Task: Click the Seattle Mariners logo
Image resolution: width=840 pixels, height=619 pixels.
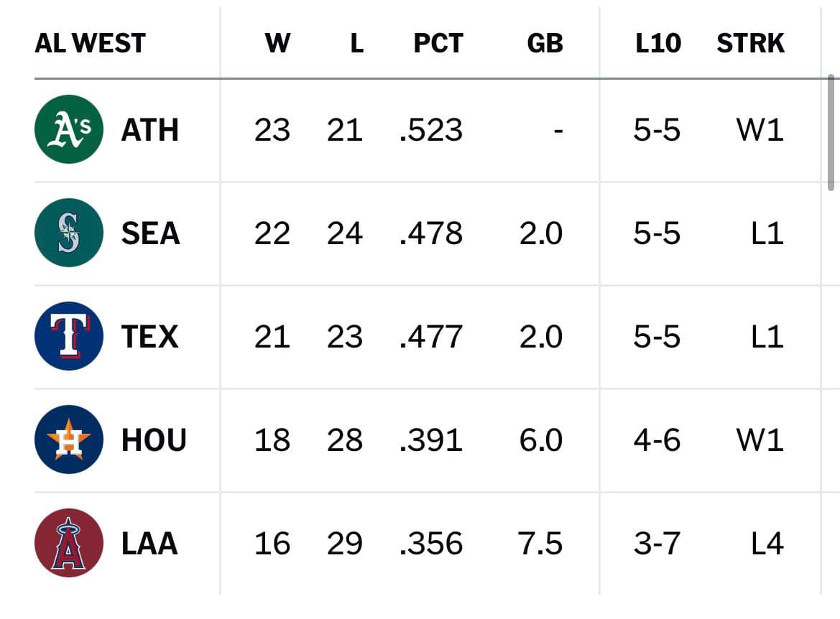Action: 68,233
